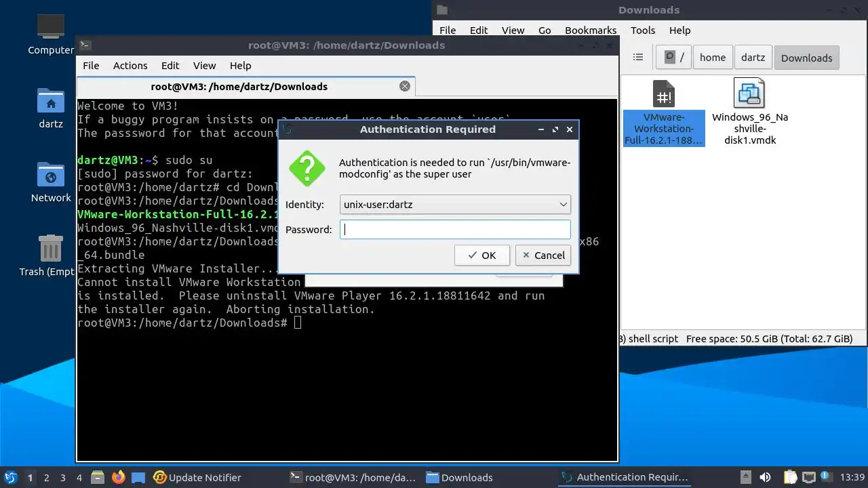Open the terminal Edit menu
The width and height of the screenshot is (868, 488).
(x=170, y=66)
